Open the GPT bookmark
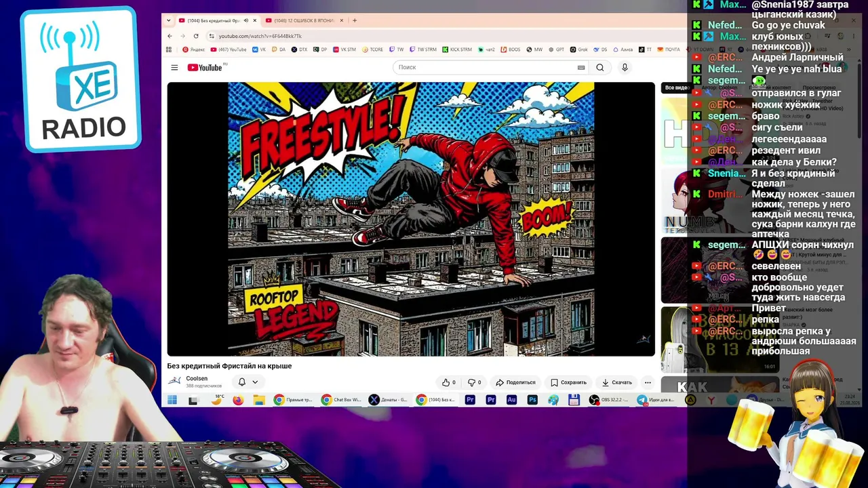 556,49
